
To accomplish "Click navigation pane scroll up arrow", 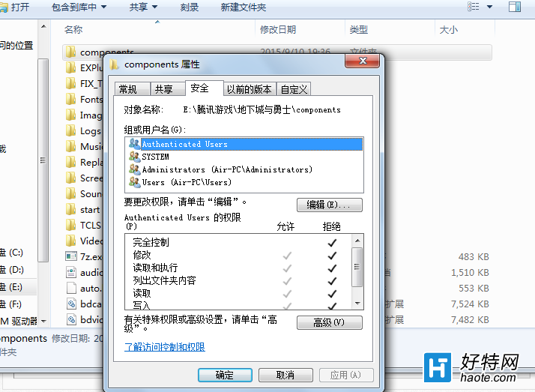I will point(43,26).
